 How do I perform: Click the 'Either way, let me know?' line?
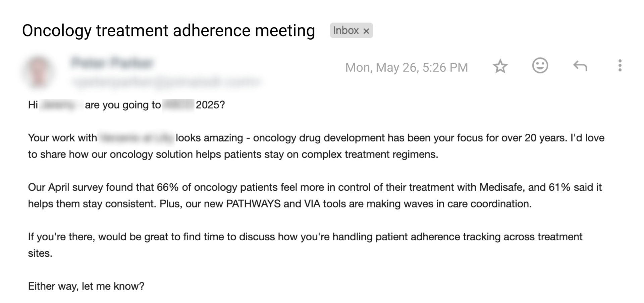[86, 286]
